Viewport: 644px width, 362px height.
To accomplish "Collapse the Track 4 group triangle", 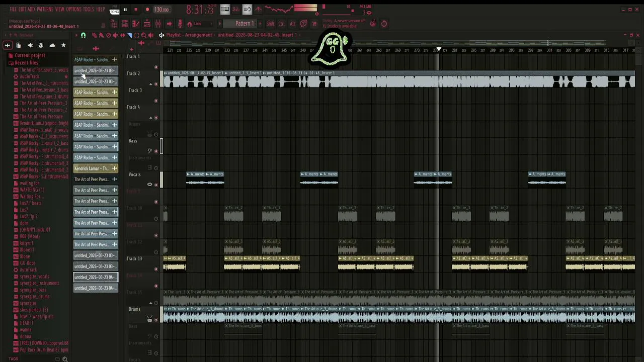I will coord(150,118).
